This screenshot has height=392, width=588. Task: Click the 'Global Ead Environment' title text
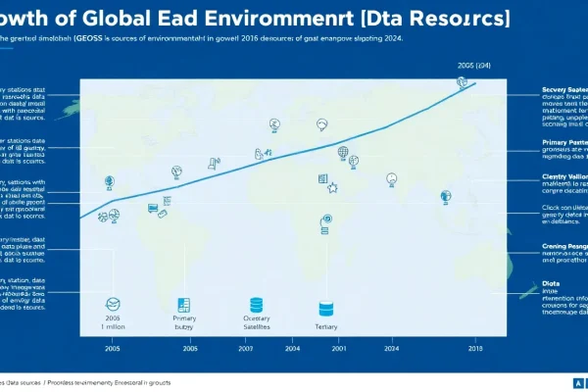tap(218, 19)
